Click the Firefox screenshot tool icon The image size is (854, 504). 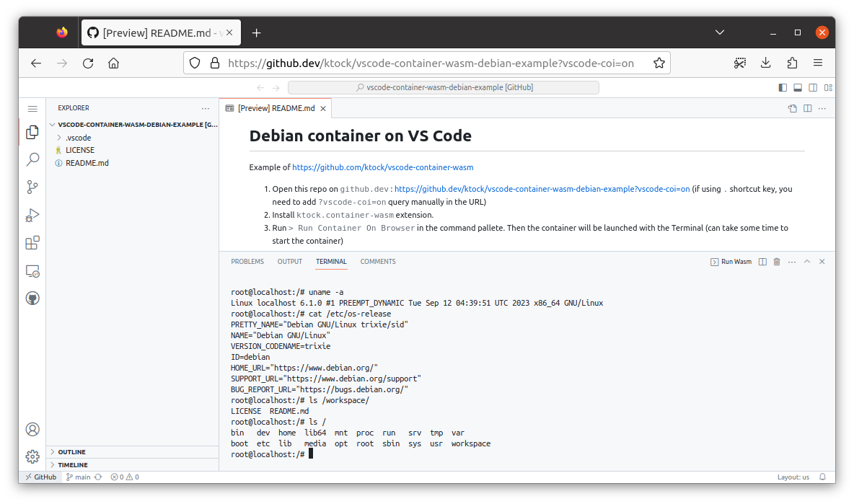[x=739, y=63]
